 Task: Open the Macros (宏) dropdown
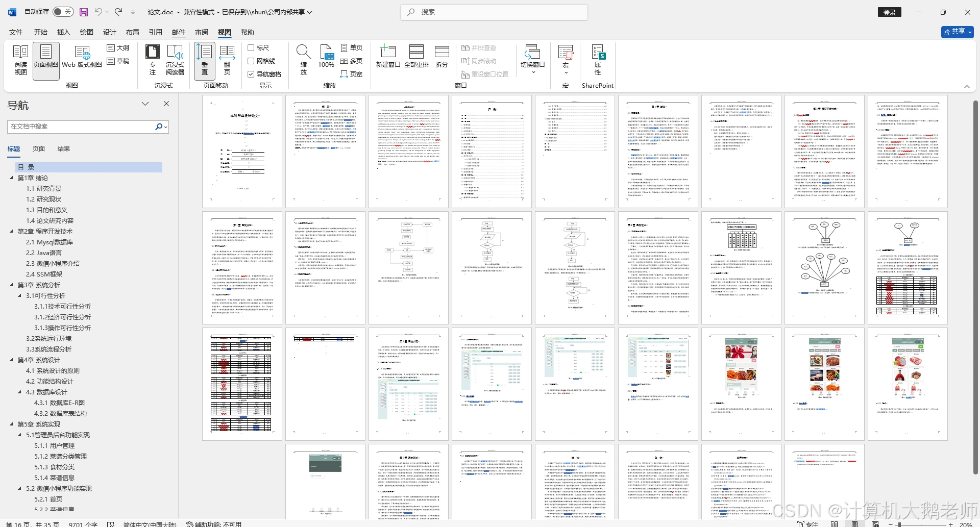(566, 60)
